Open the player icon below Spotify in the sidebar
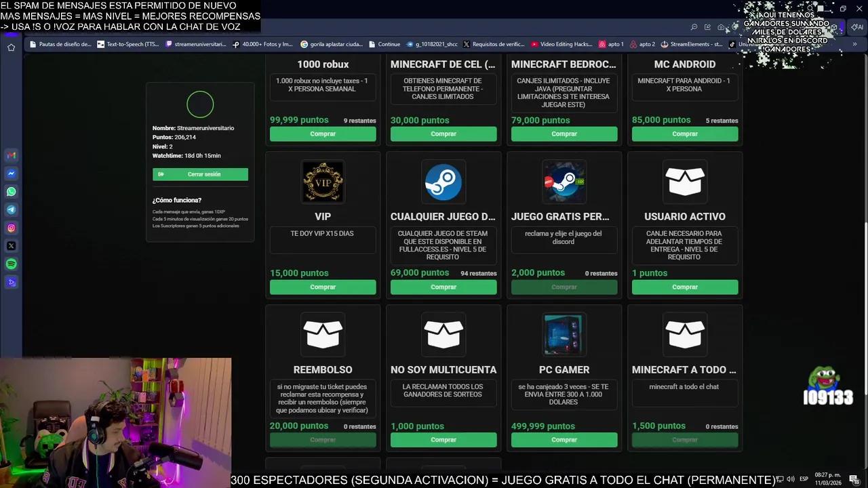 point(12,282)
